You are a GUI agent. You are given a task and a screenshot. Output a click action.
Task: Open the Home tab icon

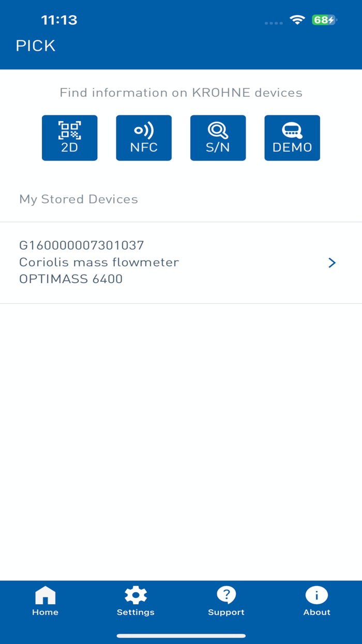(x=45, y=595)
